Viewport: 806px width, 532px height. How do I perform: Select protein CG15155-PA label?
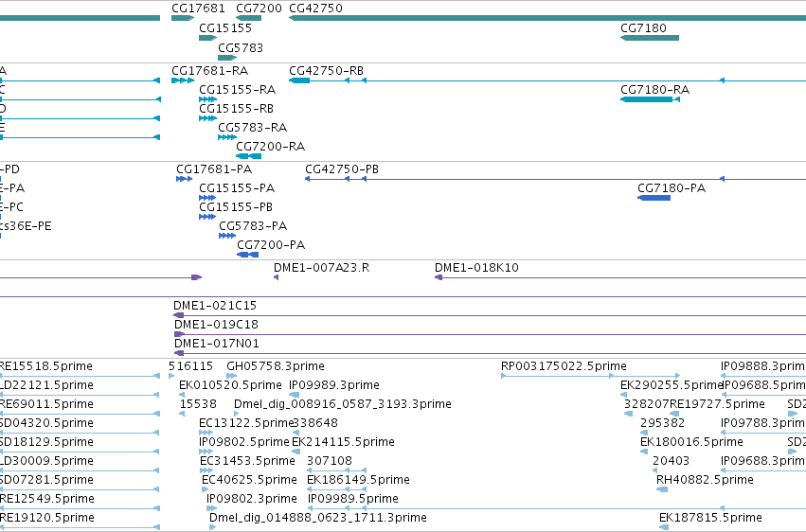(237, 188)
